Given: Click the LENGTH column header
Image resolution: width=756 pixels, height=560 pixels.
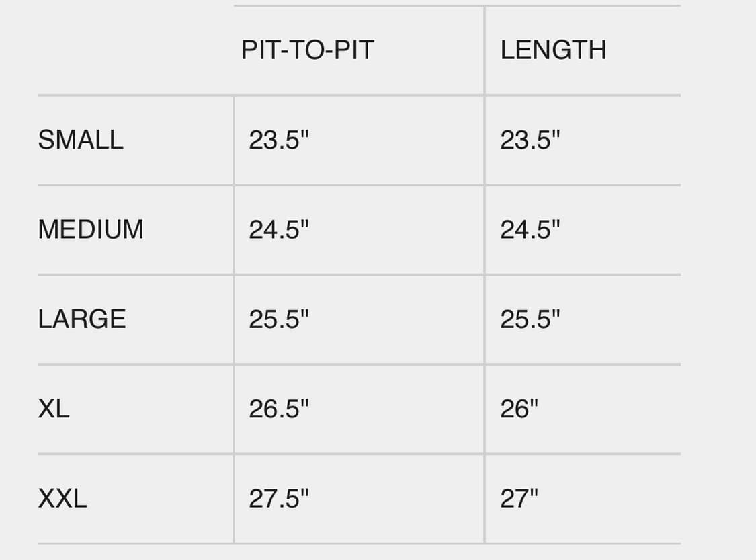Looking at the screenshot, I should 553,50.
